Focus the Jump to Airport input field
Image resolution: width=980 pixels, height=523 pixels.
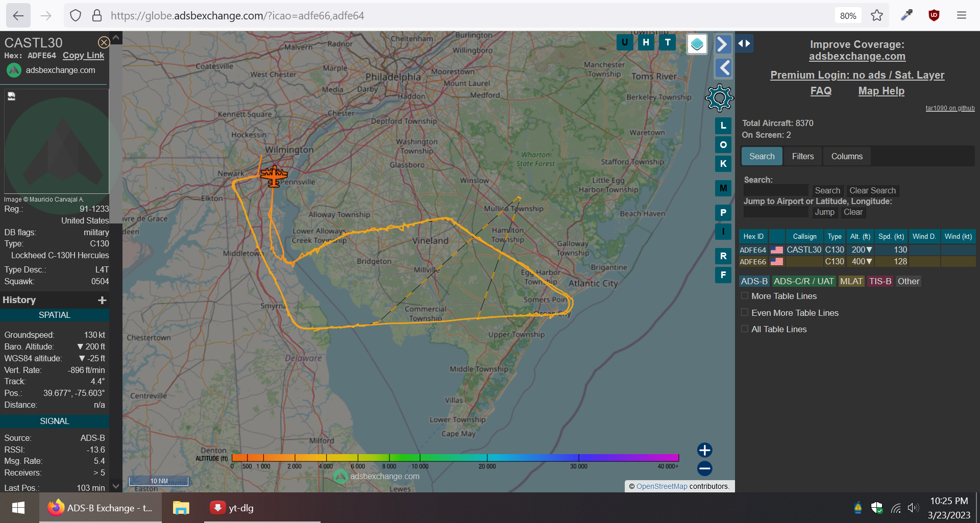click(x=776, y=212)
